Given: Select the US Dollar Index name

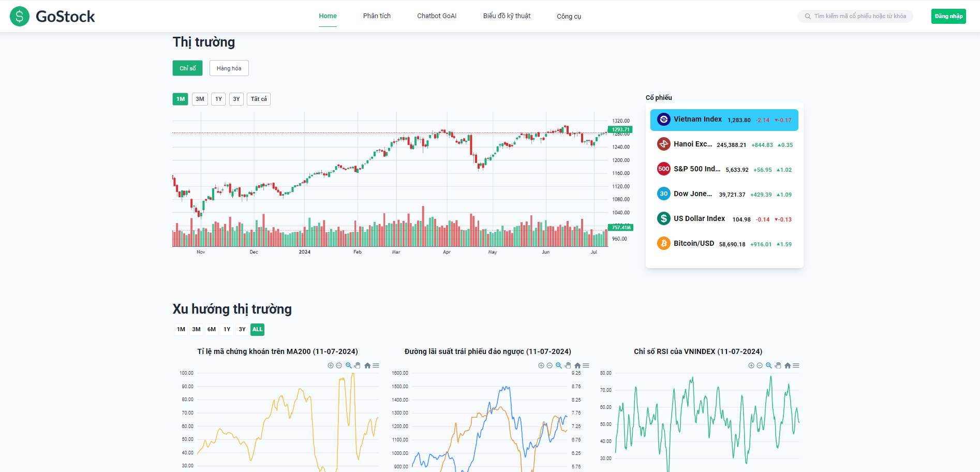Looking at the screenshot, I should [699, 218].
